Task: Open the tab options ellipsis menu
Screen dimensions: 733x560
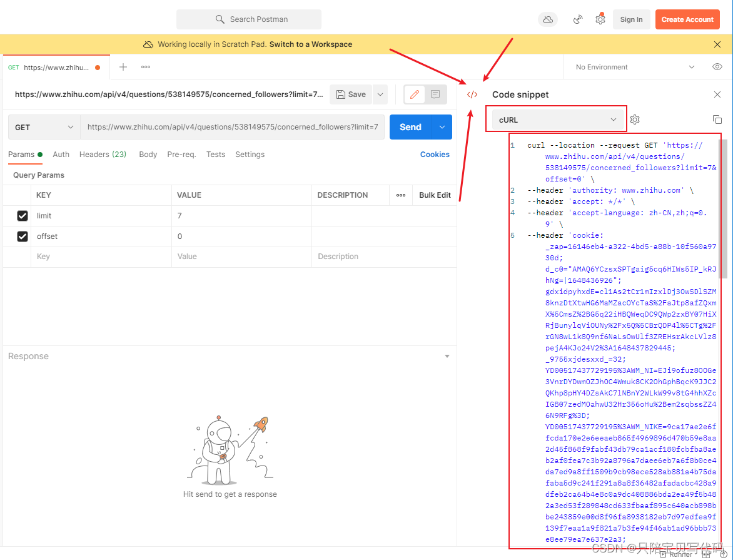Action: [146, 67]
